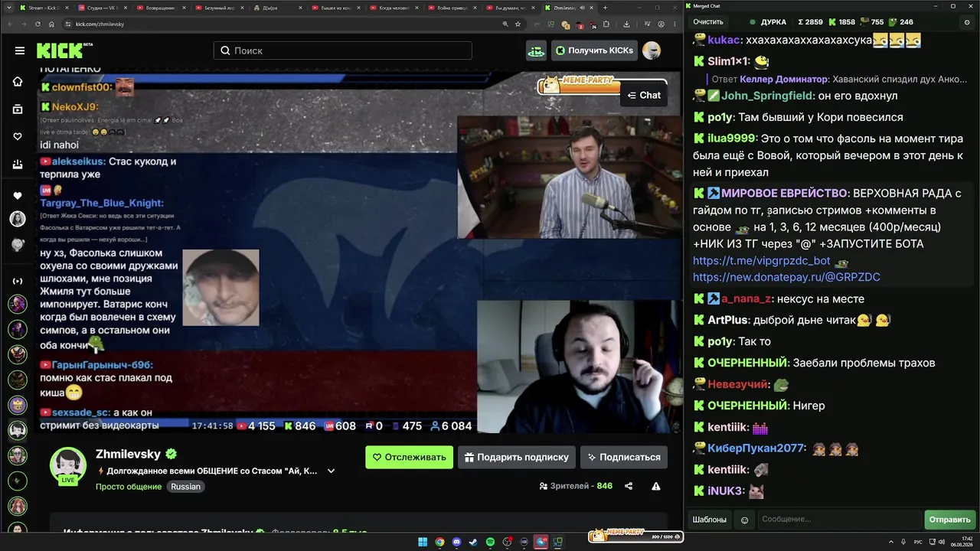The height and width of the screenshot is (551, 980).
Task: Open the emoji picker in Merged Chat
Action: [744, 520]
